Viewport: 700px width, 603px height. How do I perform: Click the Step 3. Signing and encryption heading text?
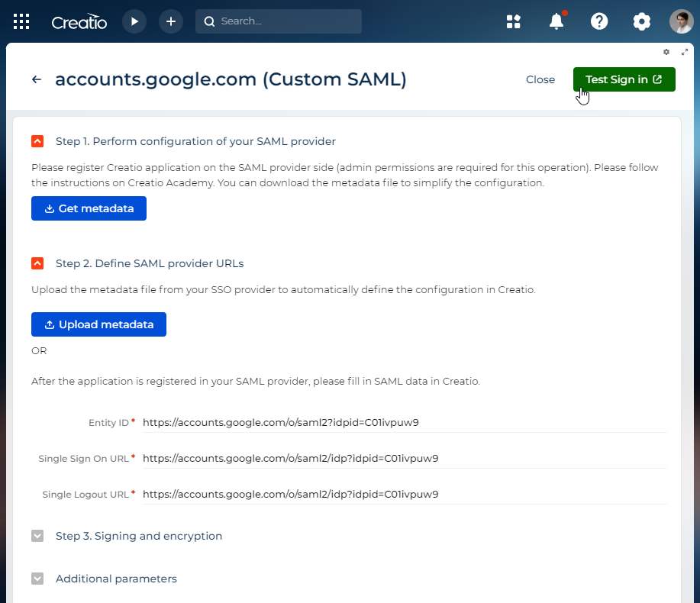139,536
